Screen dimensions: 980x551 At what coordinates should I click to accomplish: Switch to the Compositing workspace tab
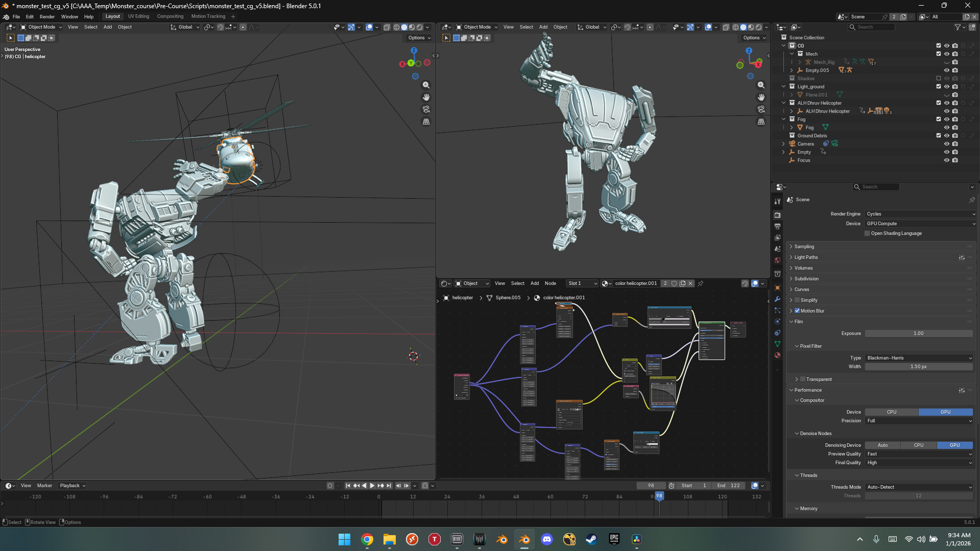click(170, 16)
